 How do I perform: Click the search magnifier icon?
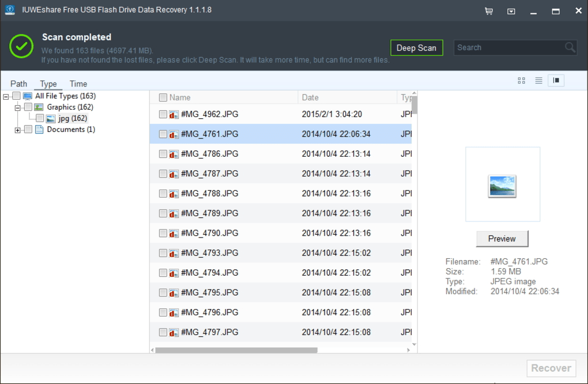[570, 47]
